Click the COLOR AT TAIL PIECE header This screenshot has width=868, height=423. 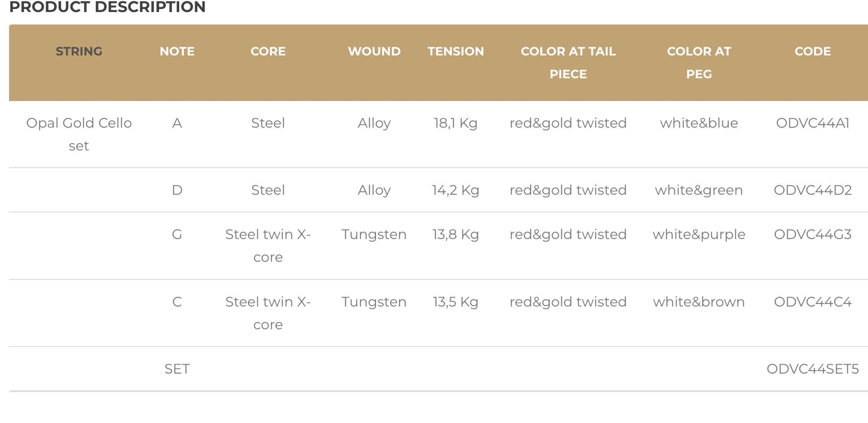pyautogui.click(x=568, y=62)
